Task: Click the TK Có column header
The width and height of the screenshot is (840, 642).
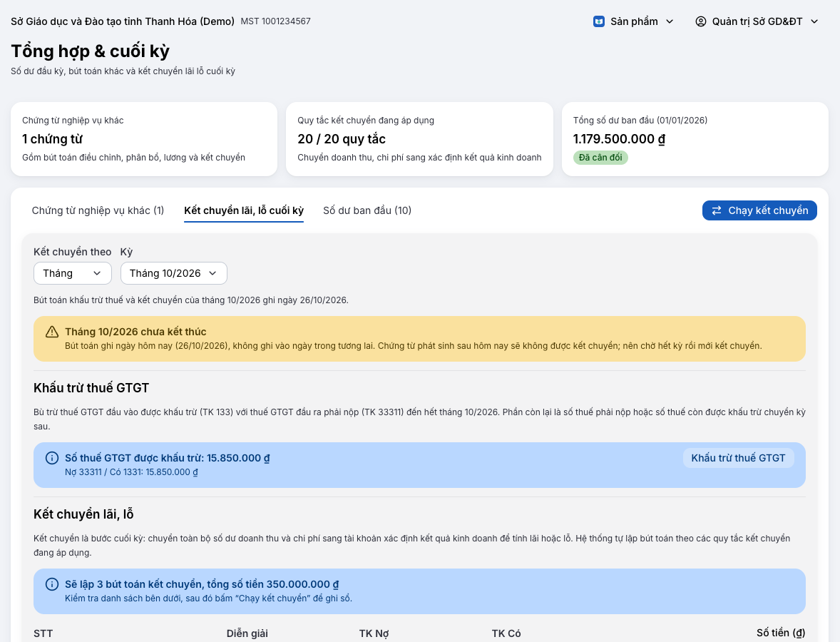Action: pos(506,633)
